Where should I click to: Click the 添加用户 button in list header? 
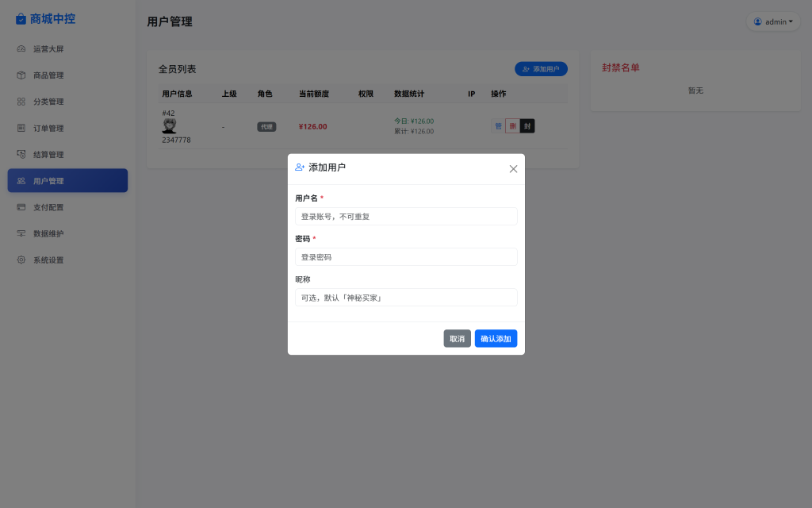tap(541, 69)
